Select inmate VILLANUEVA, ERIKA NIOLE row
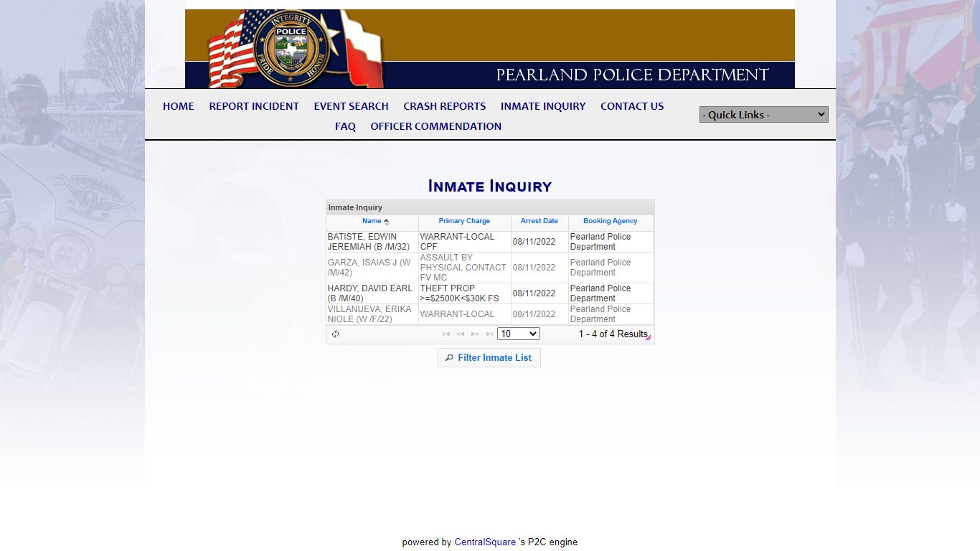 coord(489,314)
